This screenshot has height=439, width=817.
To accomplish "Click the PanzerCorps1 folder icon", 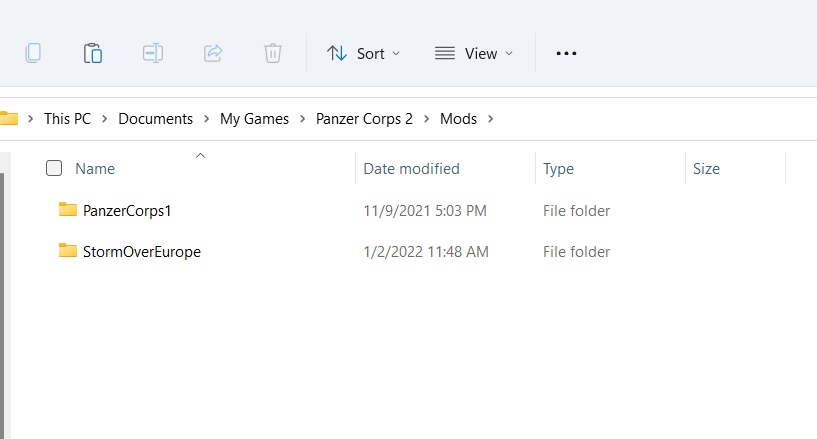I will pyautogui.click(x=68, y=210).
